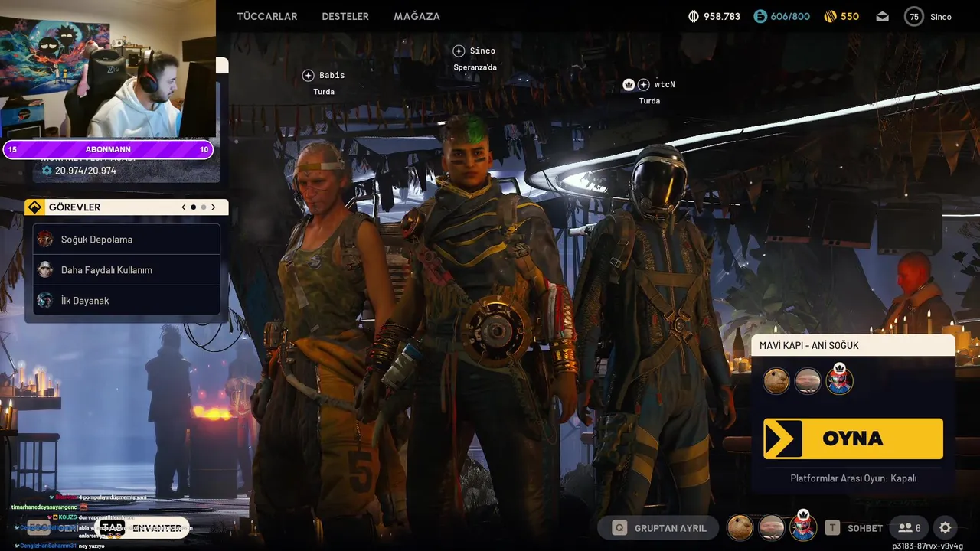Click the 958.783 coin currency icon
The image size is (980, 551).
(x=694, y=16)
